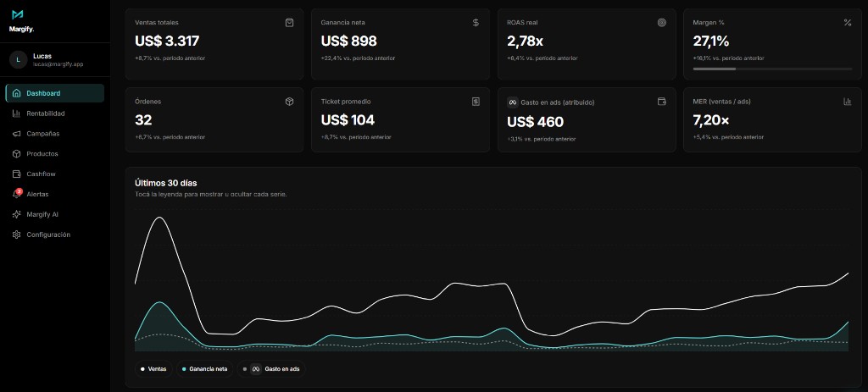The height and width of the screenshot is (392, 868).
Task: Click the dollar sign icon in Ganancia neta
Action: click(x=476, y=23)
